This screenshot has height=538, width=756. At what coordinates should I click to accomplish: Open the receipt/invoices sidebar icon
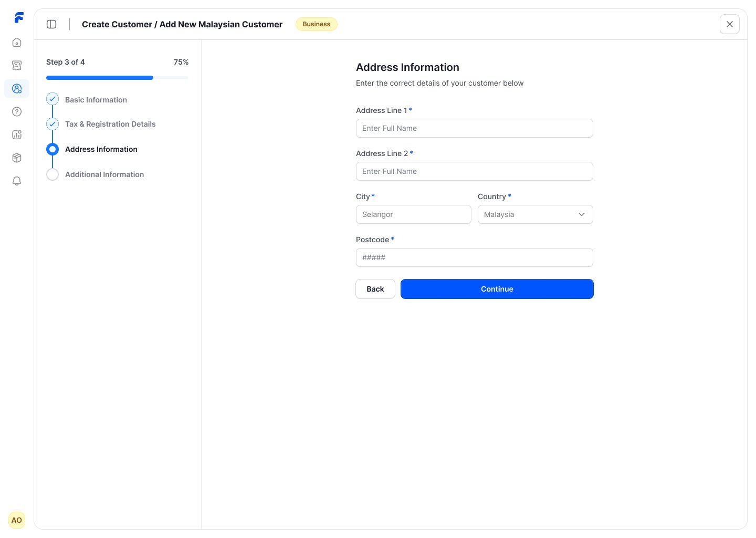tap(17, 65)
